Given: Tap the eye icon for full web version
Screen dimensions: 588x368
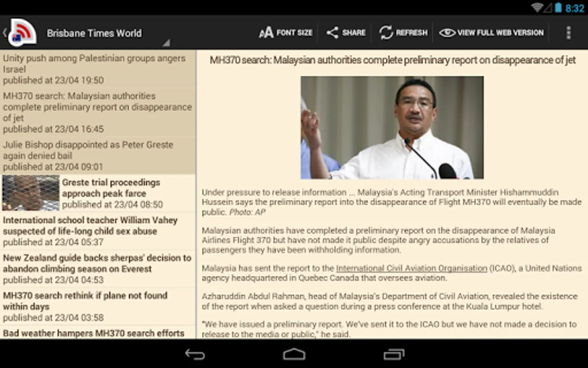Looking at the screenshot, I should click(x=447, y=33).
